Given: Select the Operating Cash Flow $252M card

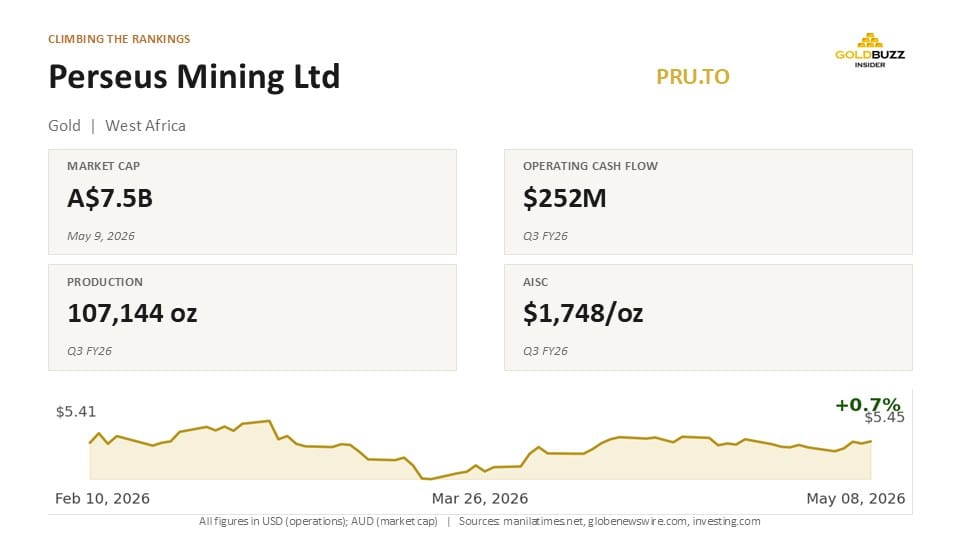Looking at the screenshot, I should [708, 201].
